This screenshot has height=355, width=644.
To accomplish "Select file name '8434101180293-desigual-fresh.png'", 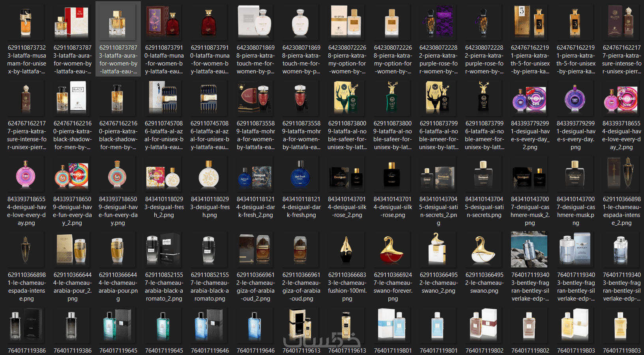I will point(210,207).
